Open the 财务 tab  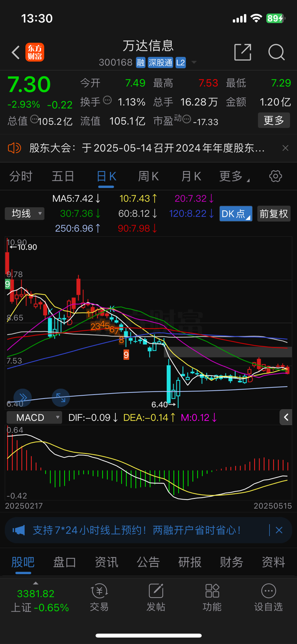point(232,562)
